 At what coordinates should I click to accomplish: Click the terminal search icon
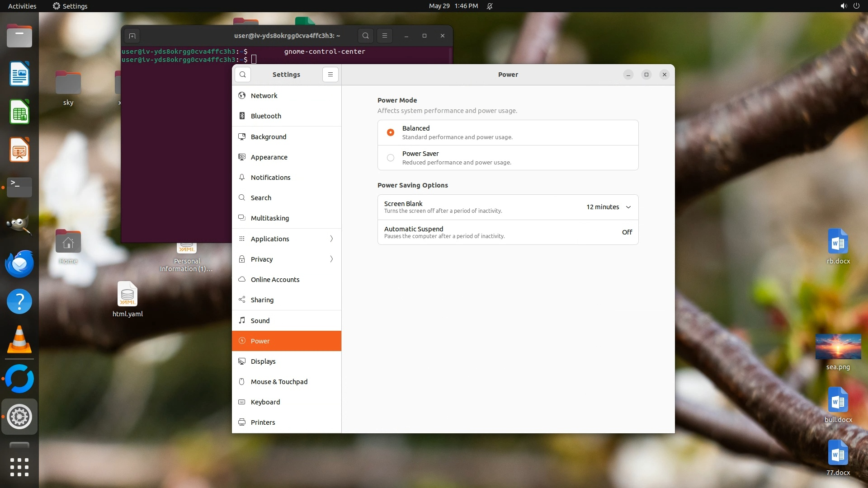pos(365,36)
